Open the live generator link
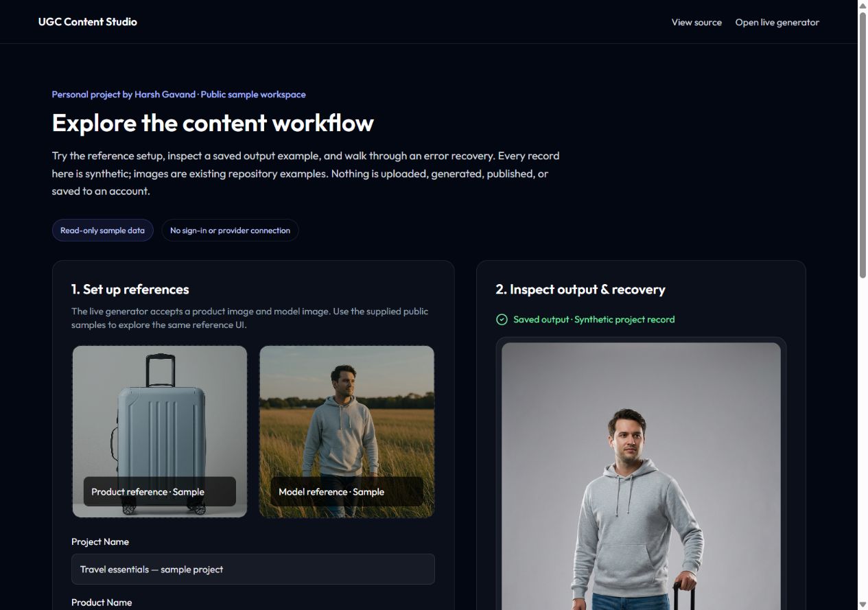 777,22
